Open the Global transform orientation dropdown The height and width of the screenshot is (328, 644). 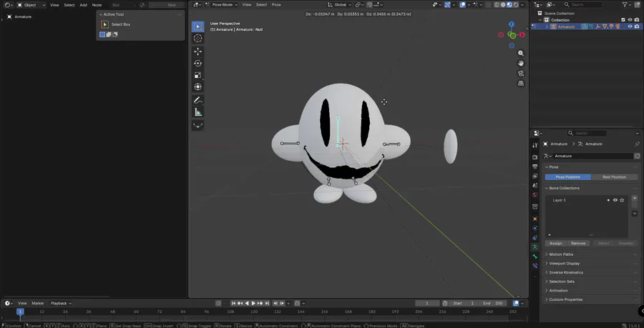(341, 4)
